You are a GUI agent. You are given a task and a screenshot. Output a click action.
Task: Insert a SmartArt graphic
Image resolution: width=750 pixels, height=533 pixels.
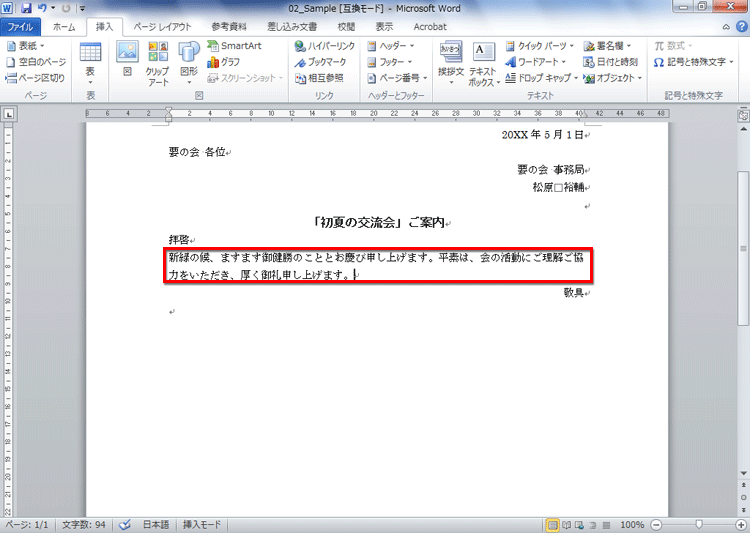(x=234, y=46)
